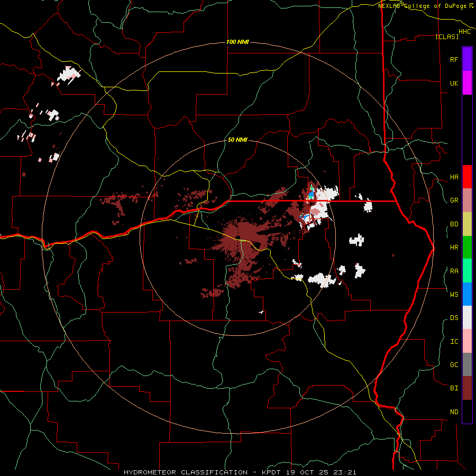Click the UK legend label
Image resolution: width=476 pixels, height=476 pixels.
454,83
